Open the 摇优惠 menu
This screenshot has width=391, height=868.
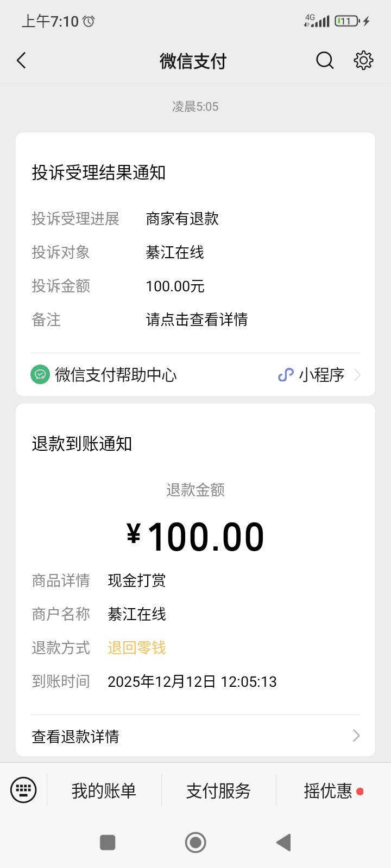pyautogui.click(x=328, y=790)
